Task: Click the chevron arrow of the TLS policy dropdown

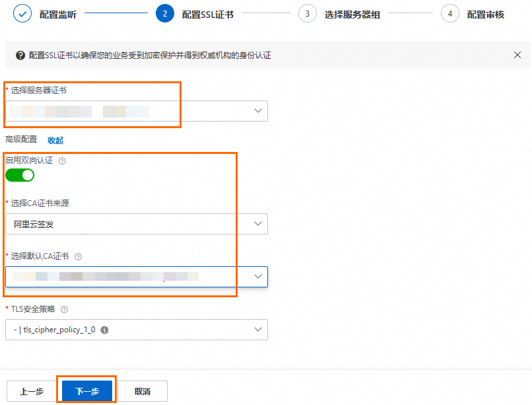Action: click(258, 329)
